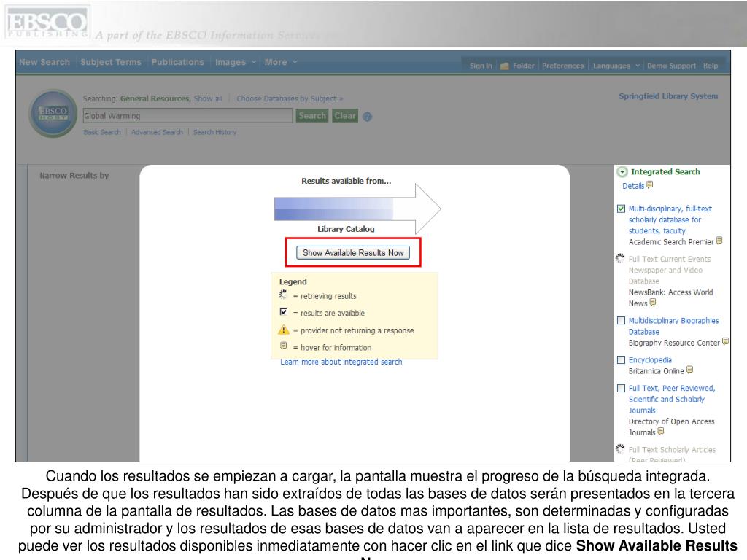Click info note icon after Biography Resource Center

725,341
